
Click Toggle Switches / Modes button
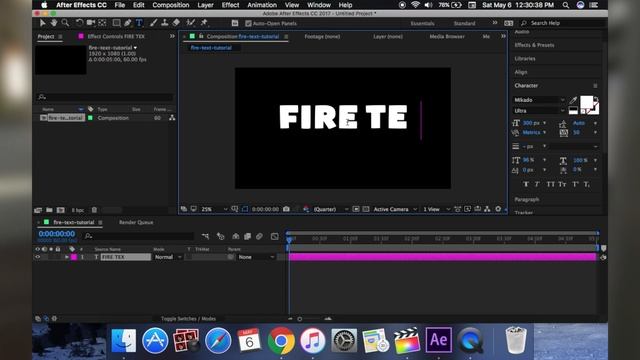tap(188, 319)
